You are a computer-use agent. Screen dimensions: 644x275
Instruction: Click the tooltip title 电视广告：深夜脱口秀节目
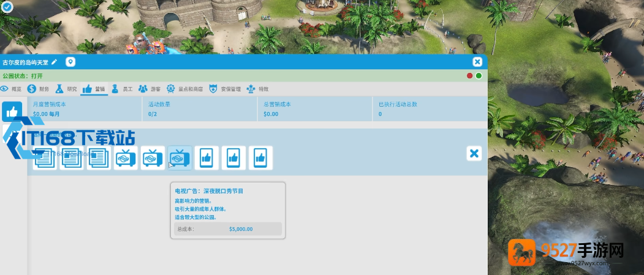[x=209, y=191]
